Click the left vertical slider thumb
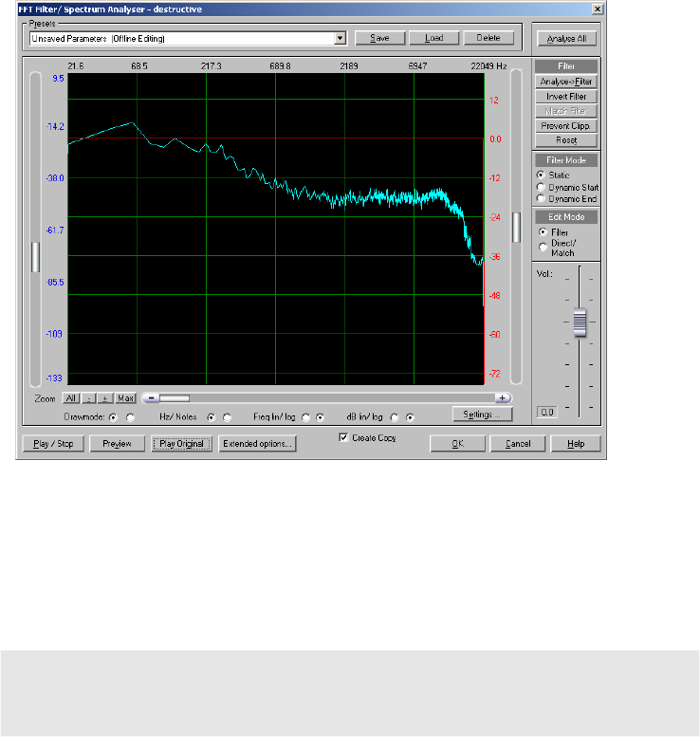 [35, 257]
